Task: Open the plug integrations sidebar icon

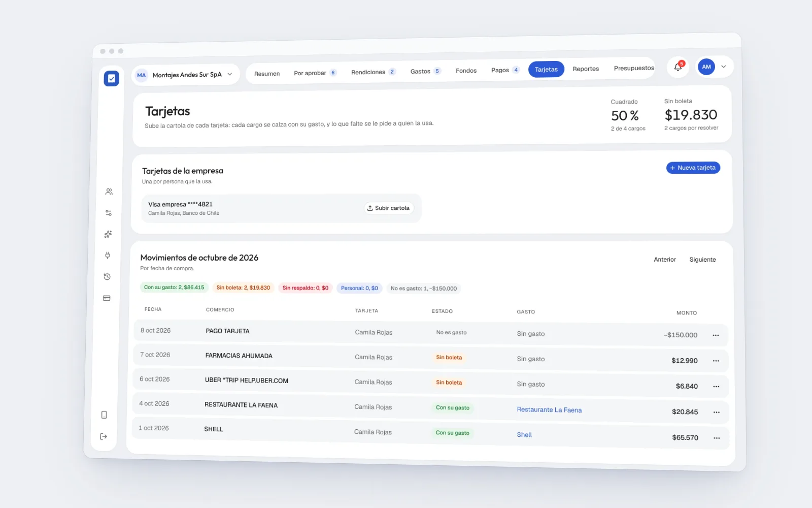Action: [x=108, y=256]
